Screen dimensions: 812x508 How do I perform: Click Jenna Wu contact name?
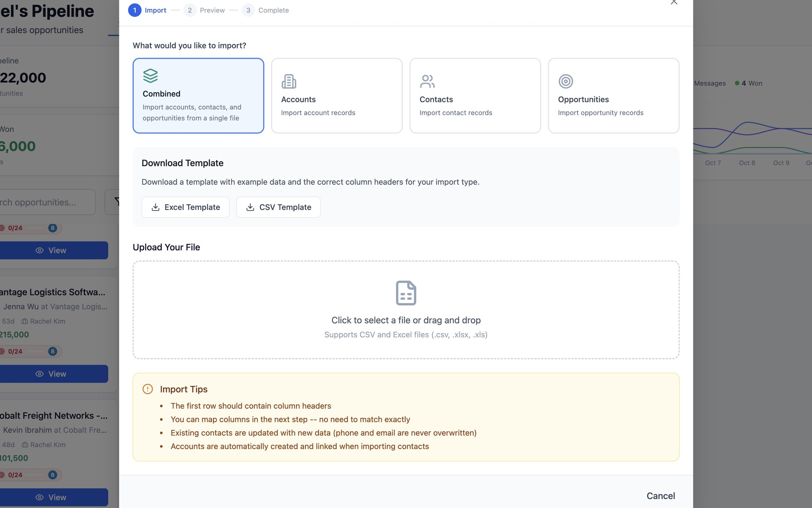(21, 306)
